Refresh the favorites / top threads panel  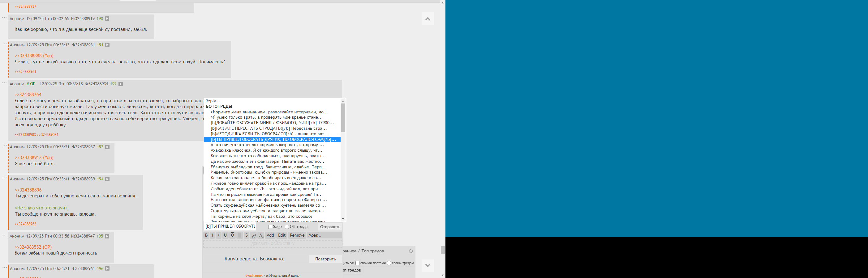click(x=410, y=251)
